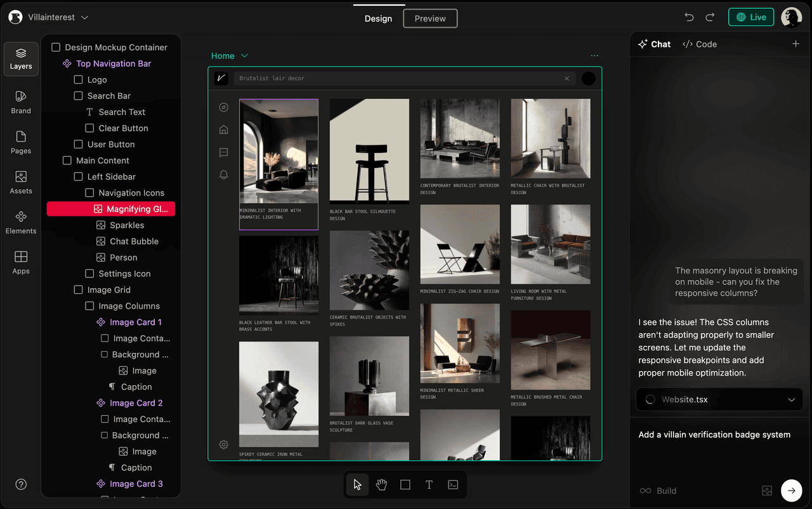Switch to the Code tab
812x509 pixels.
(x=700, y=44)
